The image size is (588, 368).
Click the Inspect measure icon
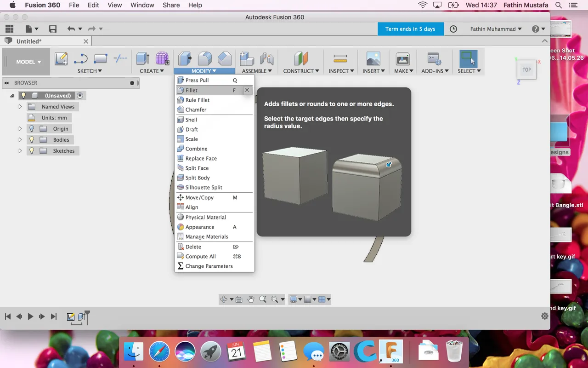[x=340, y=59]
